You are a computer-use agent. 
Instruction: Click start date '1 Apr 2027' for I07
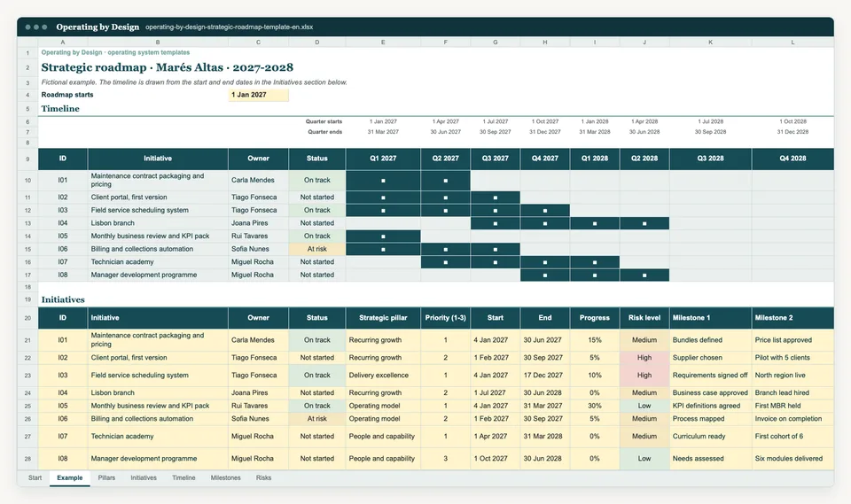tap(495, 437)
